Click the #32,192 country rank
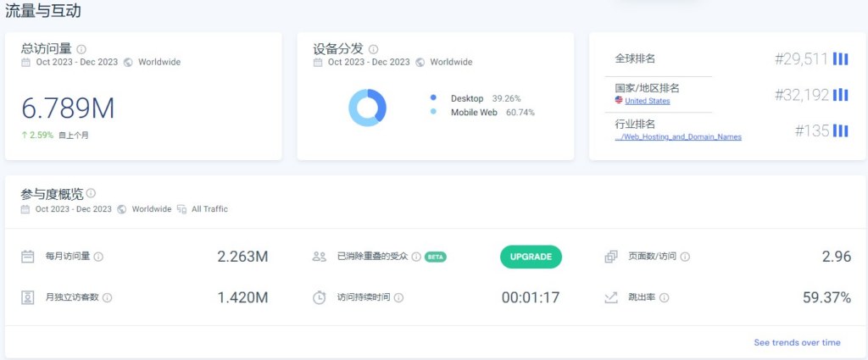 (802, 95)
